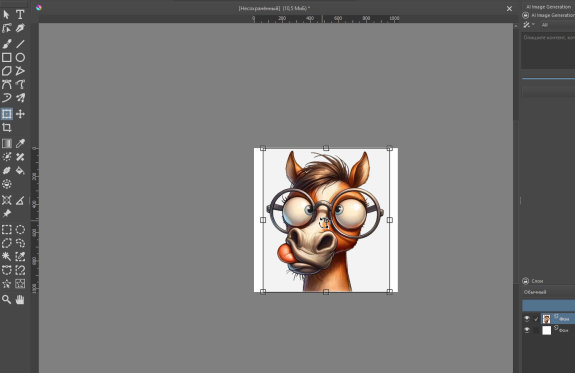This screenshot has height=373, width=575.
Task: Select the Freehand Brush tool
Action: (x=7, y=44)
